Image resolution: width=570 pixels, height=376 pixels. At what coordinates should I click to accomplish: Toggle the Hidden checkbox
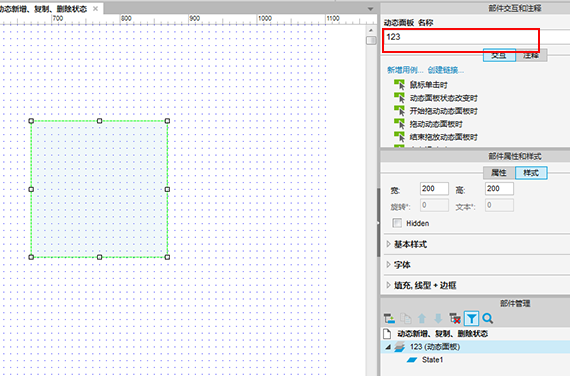397,223
